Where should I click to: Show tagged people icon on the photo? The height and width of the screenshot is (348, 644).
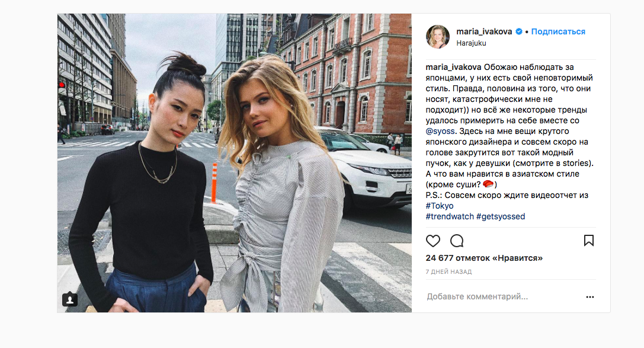tap(70, 299)
